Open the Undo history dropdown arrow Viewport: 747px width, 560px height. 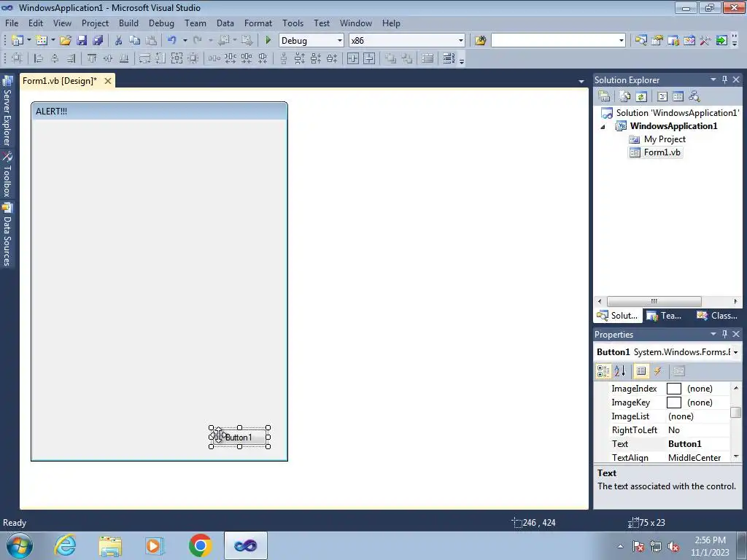click(x=185, y=41)
